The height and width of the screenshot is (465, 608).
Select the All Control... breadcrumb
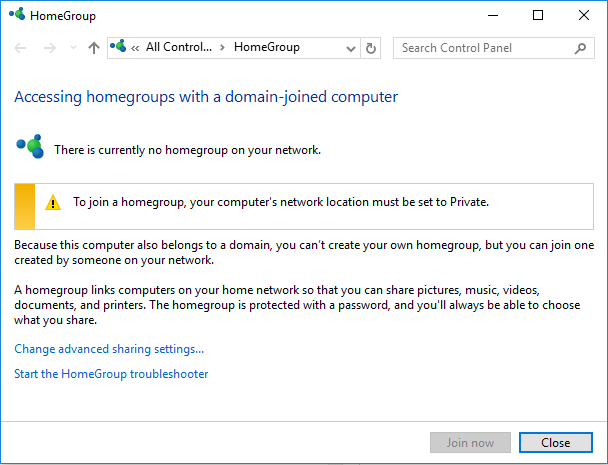click(179, 47)
